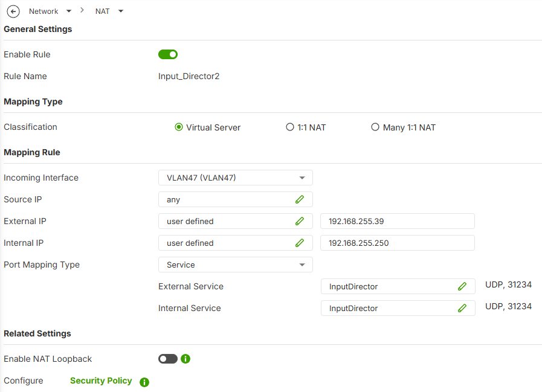Edit Internal Service with pencil icon

462,309
